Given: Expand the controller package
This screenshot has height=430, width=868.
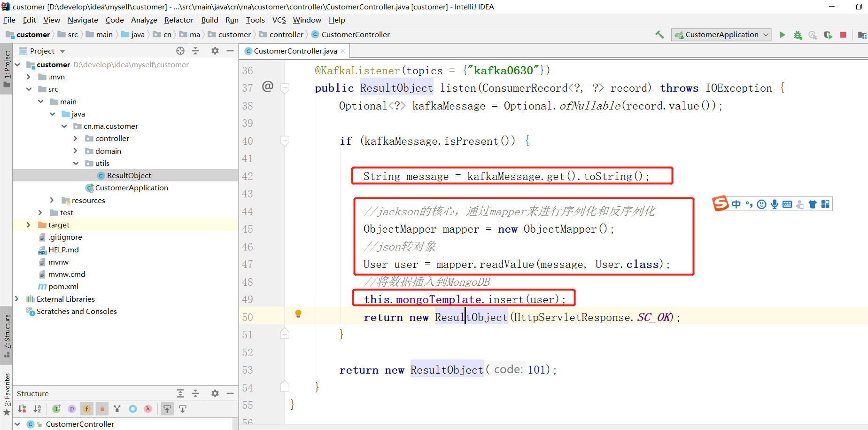Looking at the screenshot, I should tap(76, 139).
